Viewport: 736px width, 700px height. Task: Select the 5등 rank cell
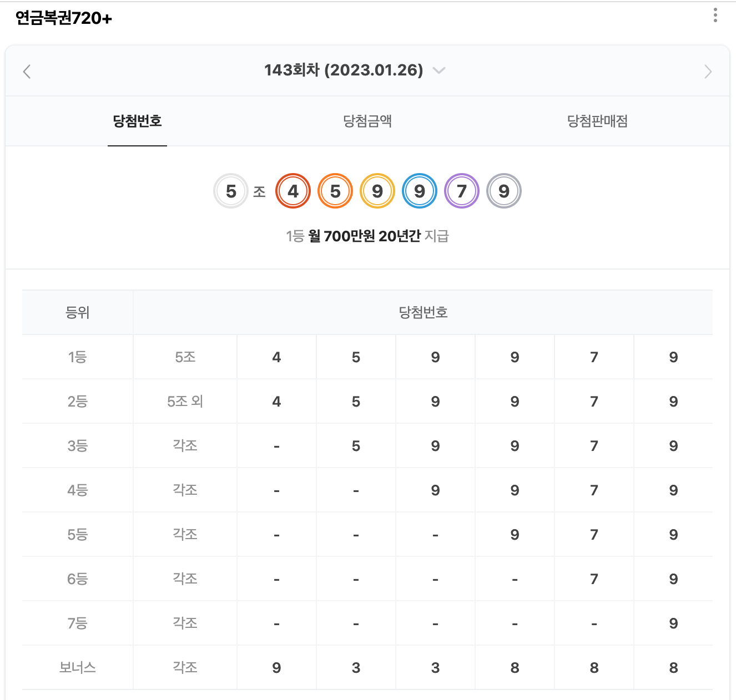(78, 534)
